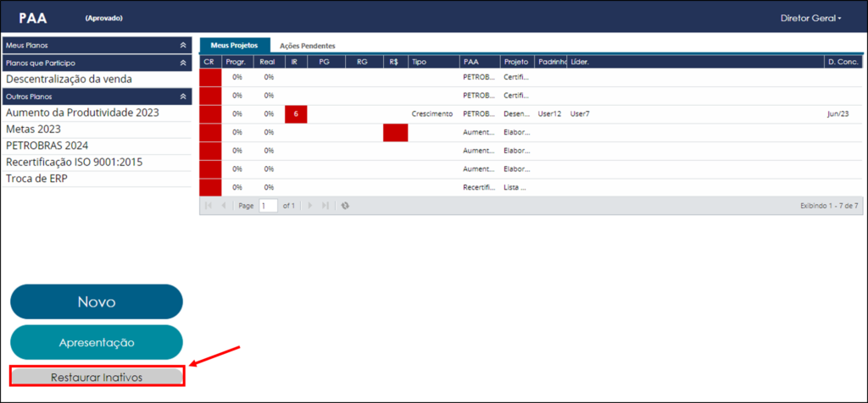Viewport: 868px width, 403px height.
Task: Switch to Ações Pendentes tab
Action: click(307, 46)
